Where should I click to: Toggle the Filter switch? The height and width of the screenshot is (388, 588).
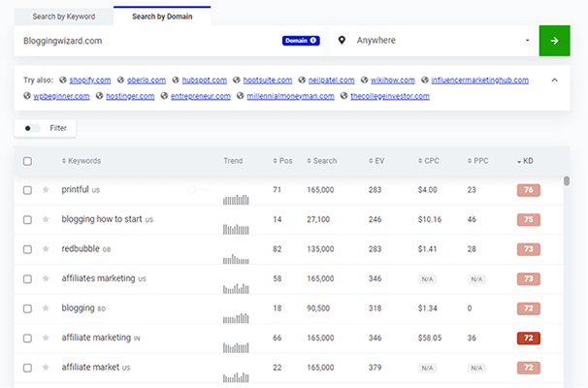tap(33, 128)
